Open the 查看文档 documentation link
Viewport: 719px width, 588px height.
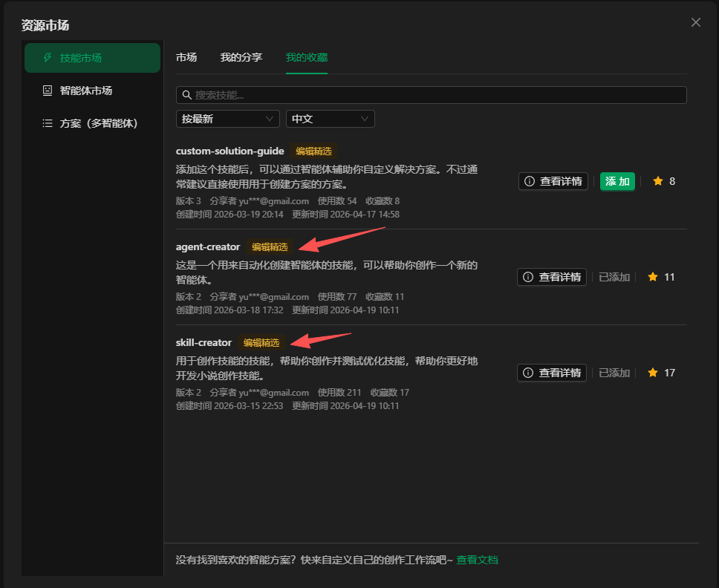pos(477,560)
